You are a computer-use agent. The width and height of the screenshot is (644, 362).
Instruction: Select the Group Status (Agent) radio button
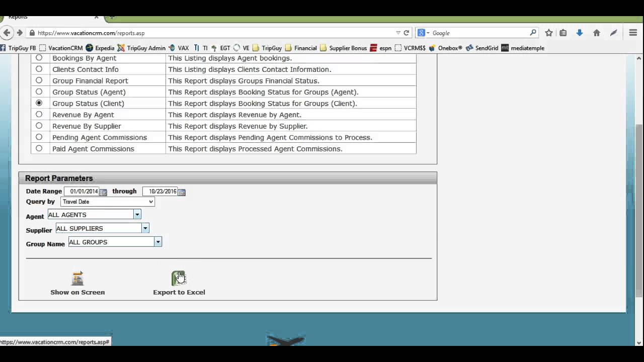click(x=39, y=92)
